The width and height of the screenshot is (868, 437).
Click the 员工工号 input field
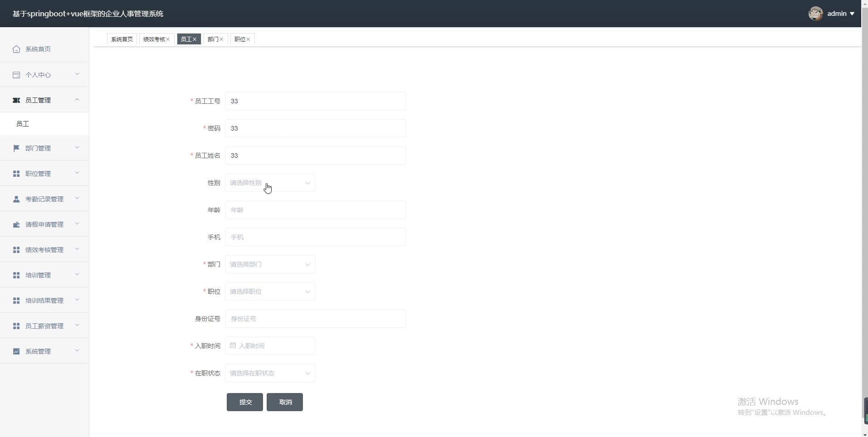coord(316,101)
